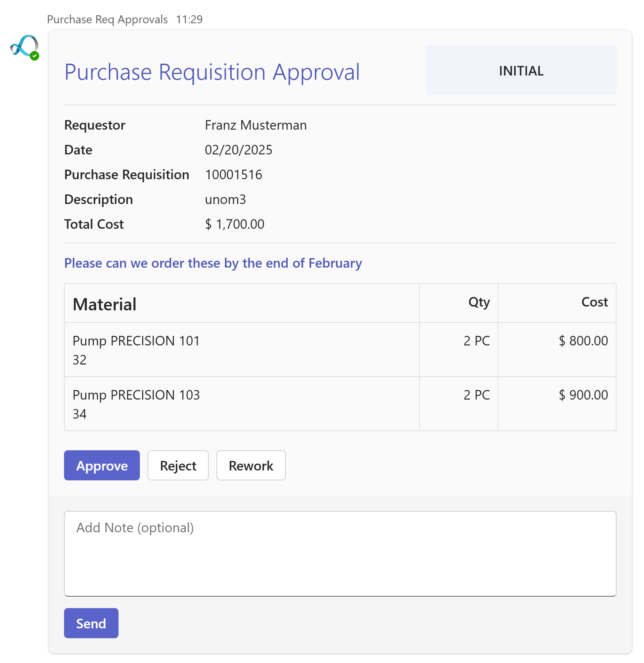Click the green status badge on avatar
The height and width of the screenshot is (663, 644).
coord(34,56)
